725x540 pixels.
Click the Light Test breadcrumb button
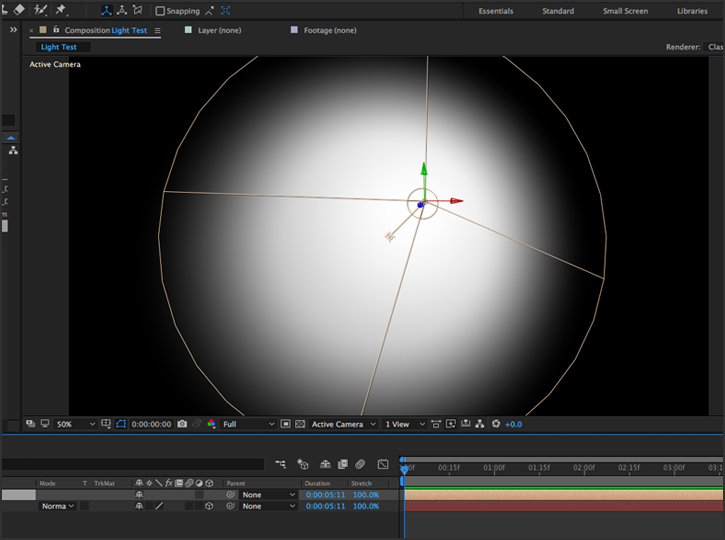point(59,47)
